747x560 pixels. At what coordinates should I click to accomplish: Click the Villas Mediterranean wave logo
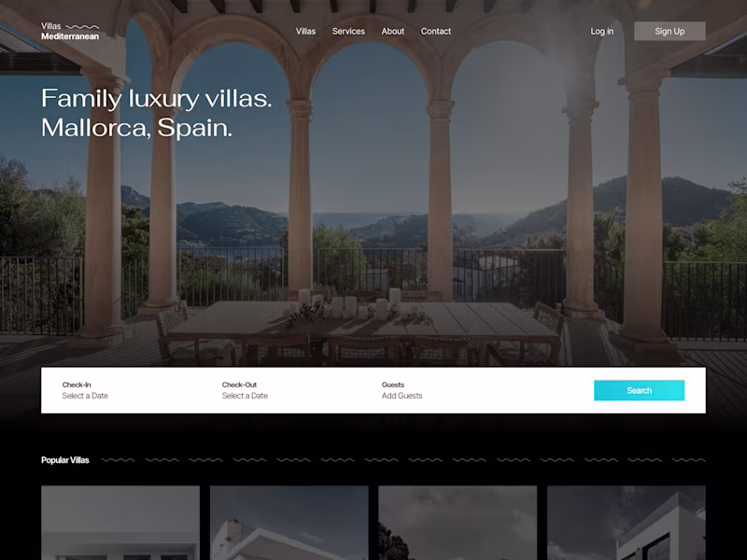point(70,31)
